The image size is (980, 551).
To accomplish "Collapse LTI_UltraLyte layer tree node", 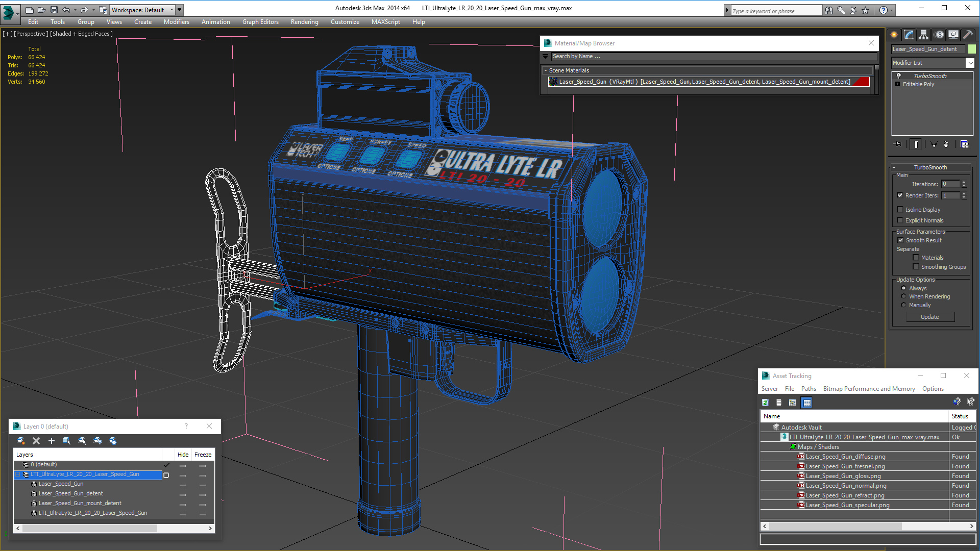I will [17, 474].
